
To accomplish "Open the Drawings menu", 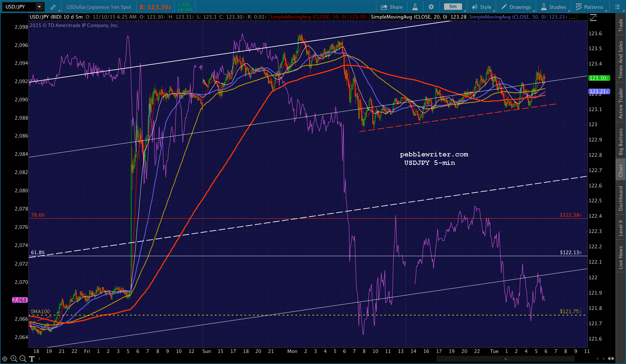I will point(516,7).
